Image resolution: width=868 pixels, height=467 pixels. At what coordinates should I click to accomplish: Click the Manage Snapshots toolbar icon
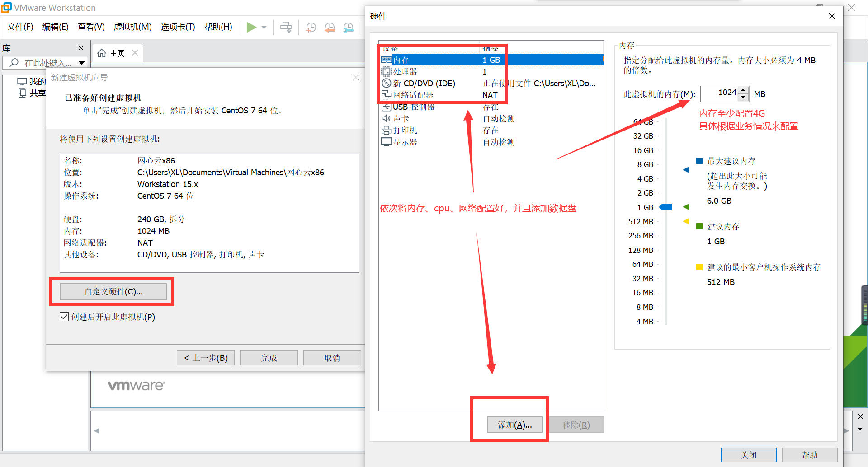348,28
